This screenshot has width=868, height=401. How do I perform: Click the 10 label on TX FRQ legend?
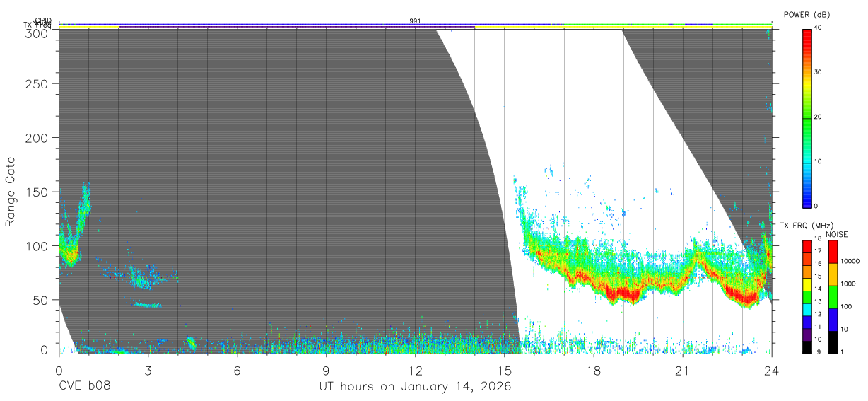click(x=819, y=340)
